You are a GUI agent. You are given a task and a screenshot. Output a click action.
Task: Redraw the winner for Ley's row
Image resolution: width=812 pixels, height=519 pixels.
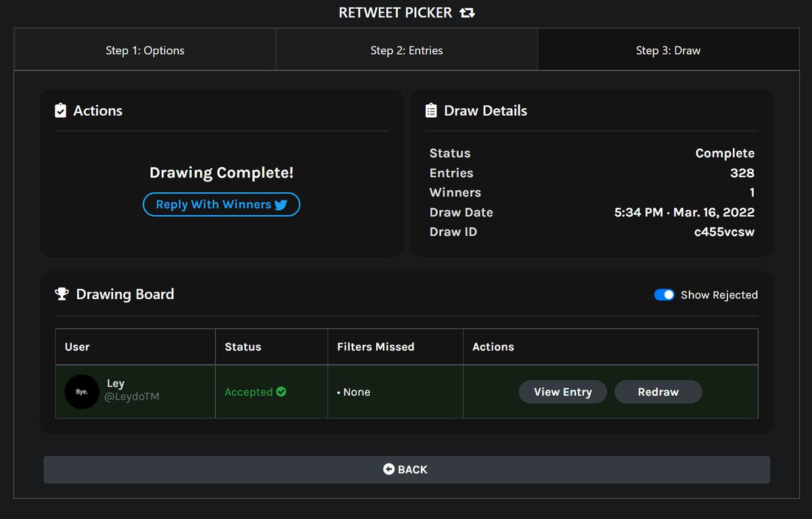(x=658, y=392)
